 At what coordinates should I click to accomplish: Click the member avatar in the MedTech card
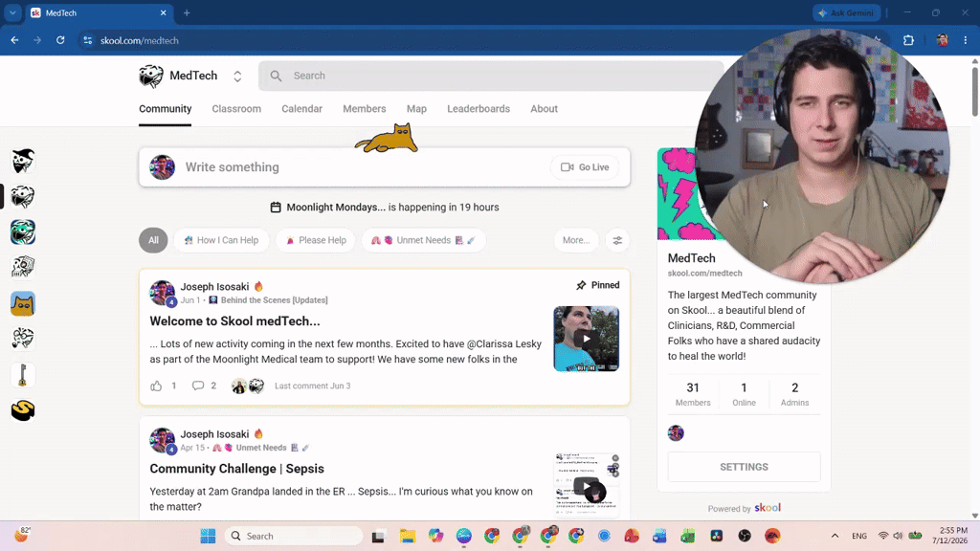676,433
